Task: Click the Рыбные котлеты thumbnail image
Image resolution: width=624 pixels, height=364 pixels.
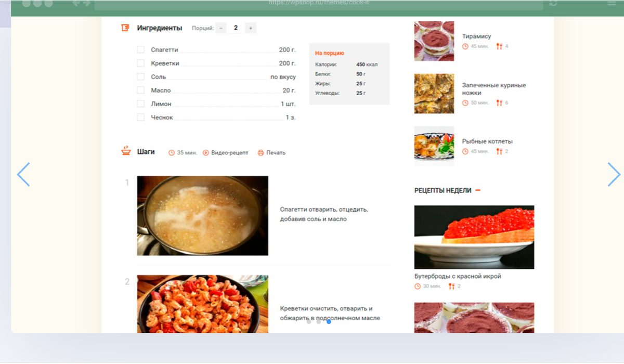Action: click(434, 146)
